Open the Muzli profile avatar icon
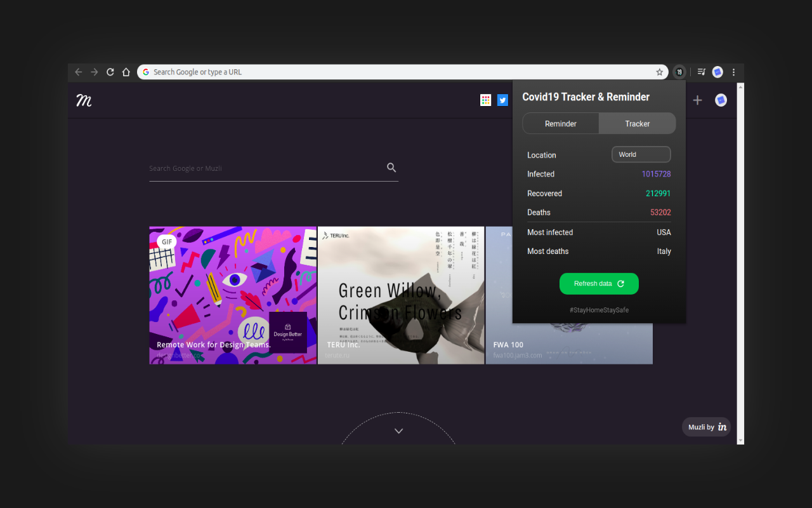Screen dimensions: 812x508 point(721,100)
